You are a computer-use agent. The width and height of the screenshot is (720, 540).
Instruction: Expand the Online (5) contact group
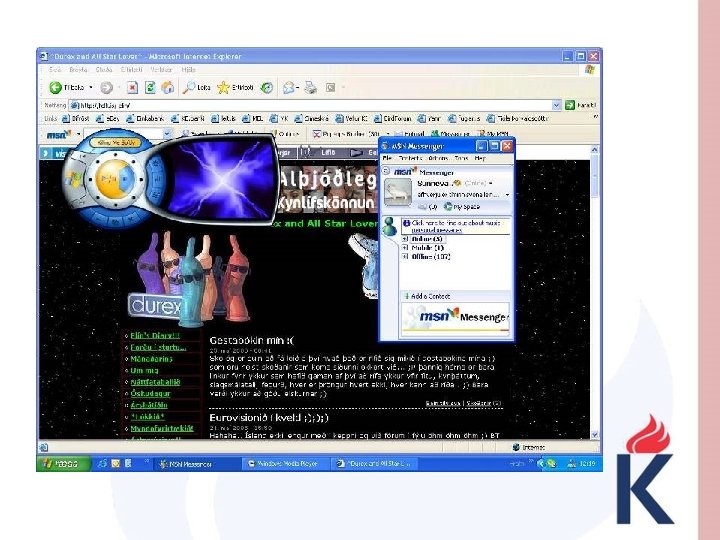(405, 239)
